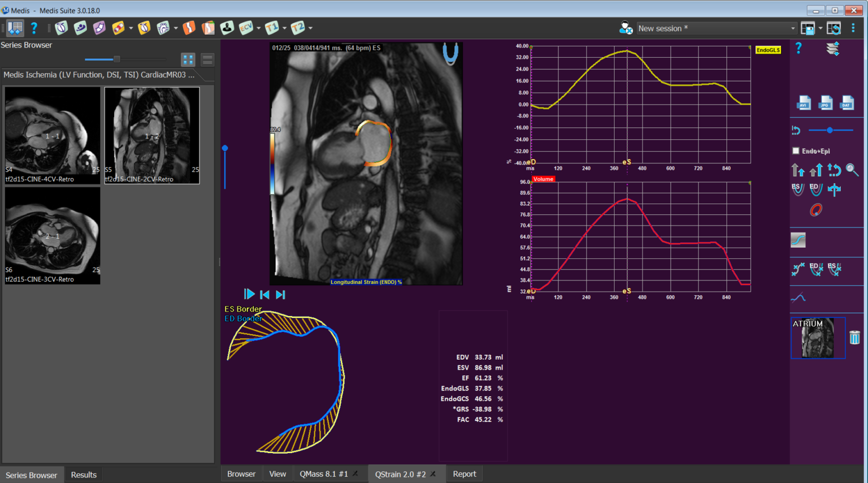Switch series browser to list view
The height and width of the screenshot is (483, 868).
click(207, 59)
